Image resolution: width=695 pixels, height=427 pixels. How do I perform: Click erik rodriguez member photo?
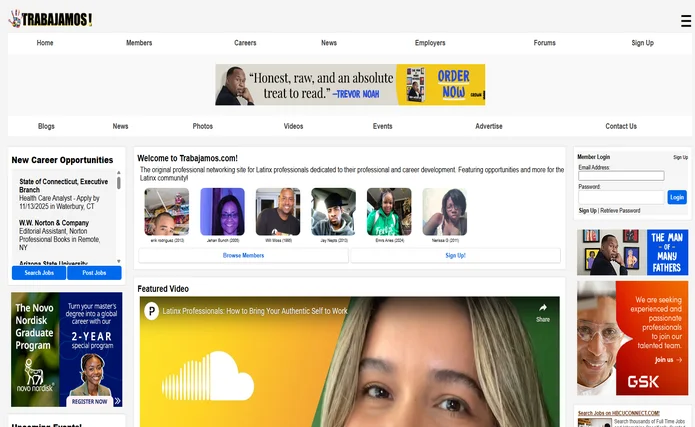tap(167, 212)
